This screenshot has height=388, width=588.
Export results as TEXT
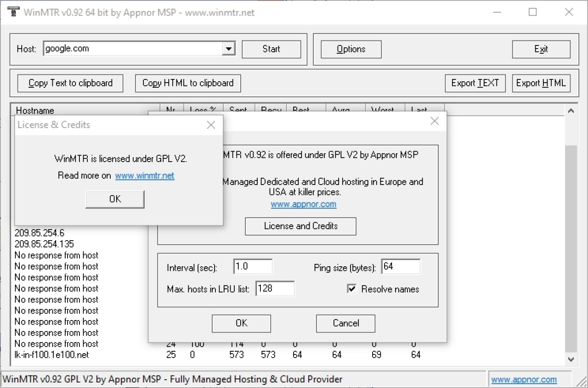[x=475, y=83]
